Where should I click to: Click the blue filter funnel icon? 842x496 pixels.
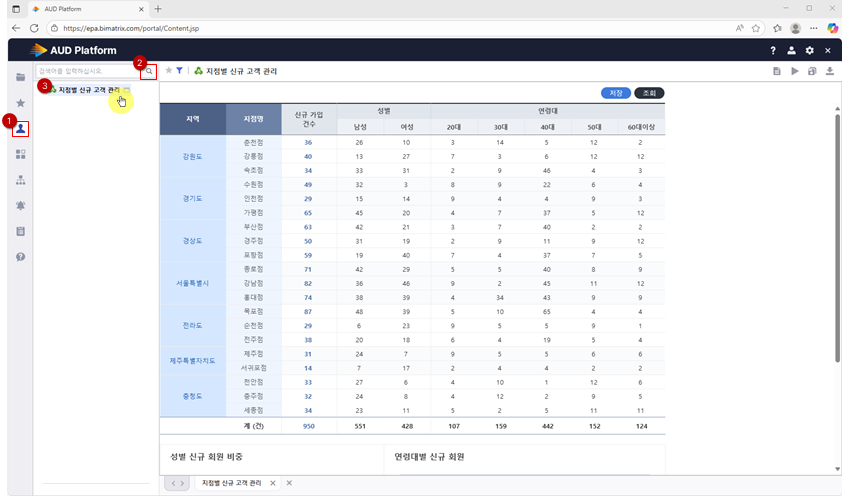pos(180,71)
